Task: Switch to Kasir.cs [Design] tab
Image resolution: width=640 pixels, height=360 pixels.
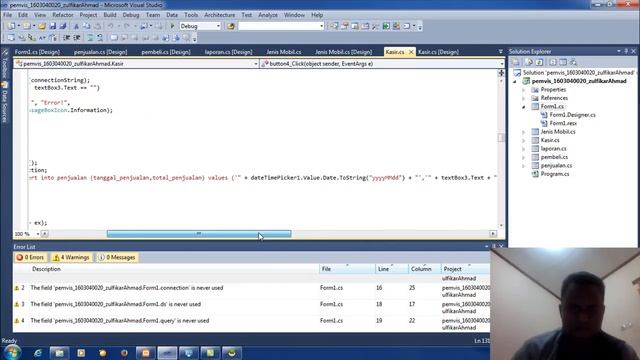Action: pos(438,52)
